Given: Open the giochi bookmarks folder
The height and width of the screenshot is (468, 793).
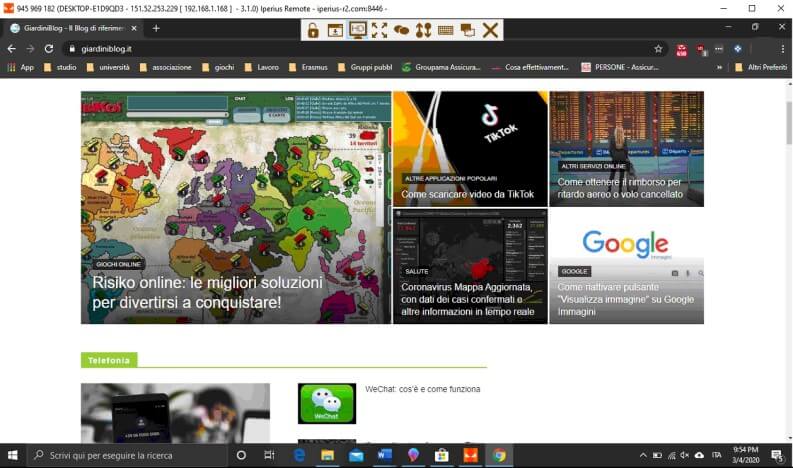Looking at the screenshot, I should pos(218,67).
